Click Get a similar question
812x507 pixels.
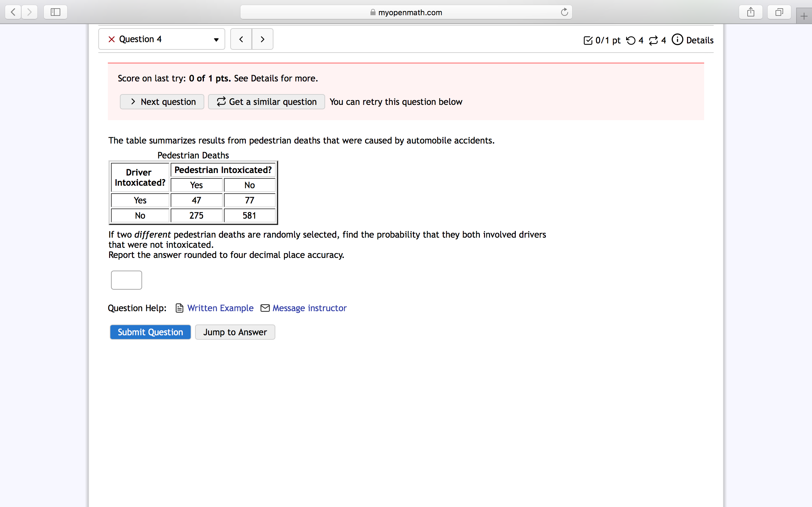(266, 102)
